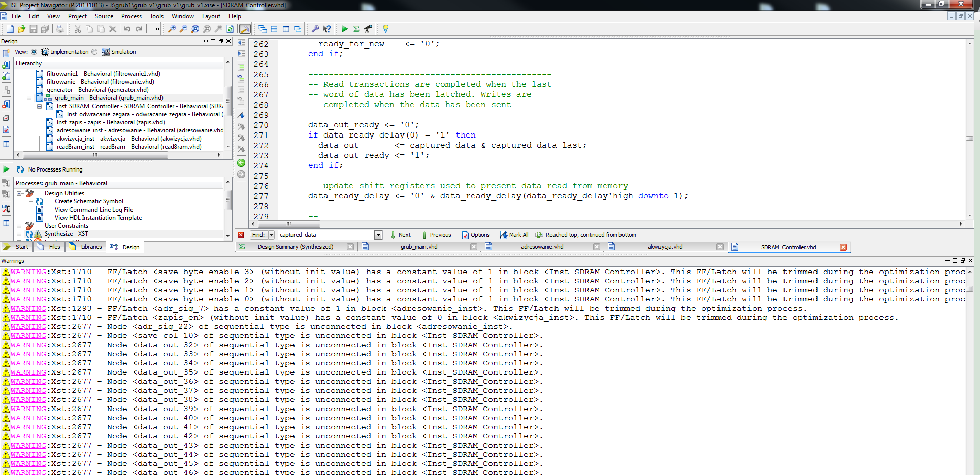Click the telescope icon in toolbar
Image resolution: width=980 pixels, height=475 pixels.
tap(368, 29)
